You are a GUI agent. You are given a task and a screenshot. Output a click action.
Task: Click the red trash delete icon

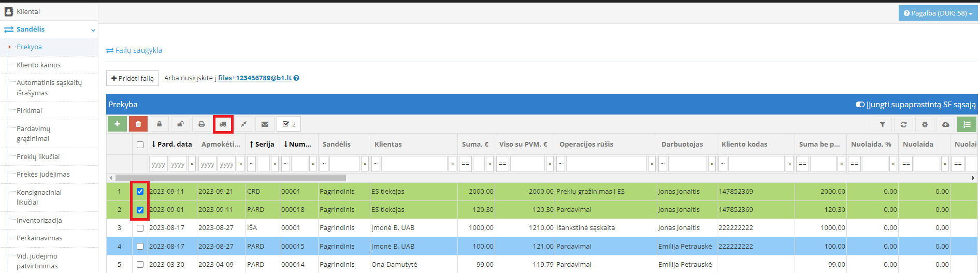click(x=138, y=124)
